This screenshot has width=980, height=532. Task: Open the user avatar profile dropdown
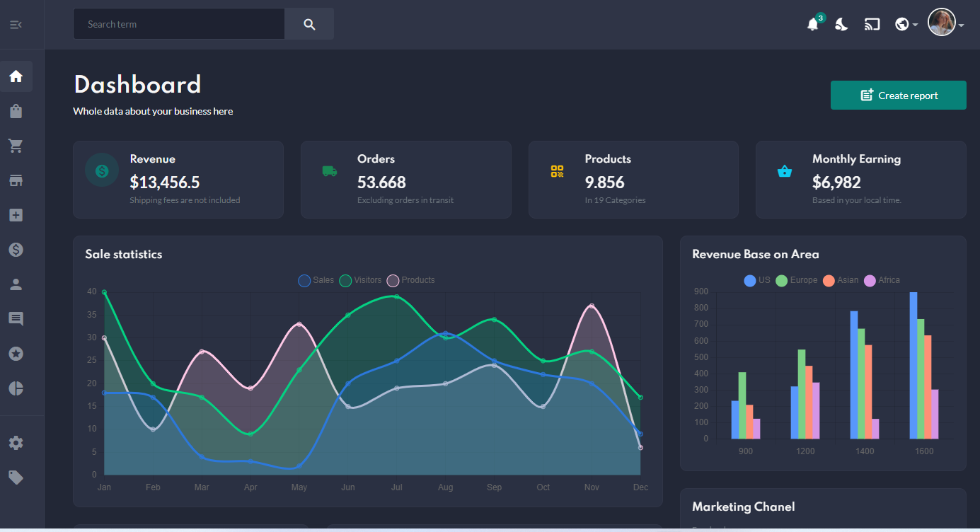pos(946,23)
